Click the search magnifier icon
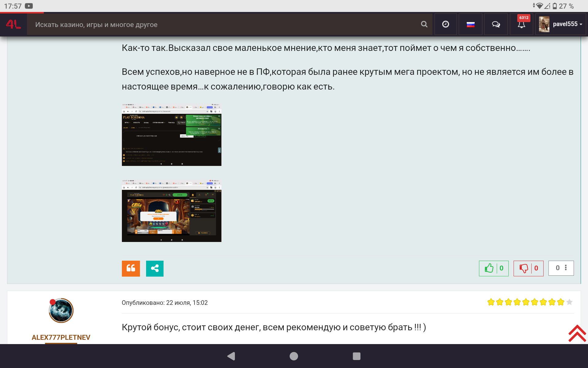The image size is (588, 368). click(x=424, y=24)
